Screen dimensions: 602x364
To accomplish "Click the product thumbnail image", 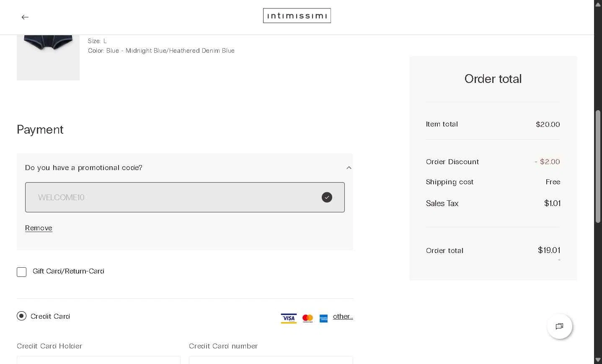I will pyautogui.click(x=48, y=57).
